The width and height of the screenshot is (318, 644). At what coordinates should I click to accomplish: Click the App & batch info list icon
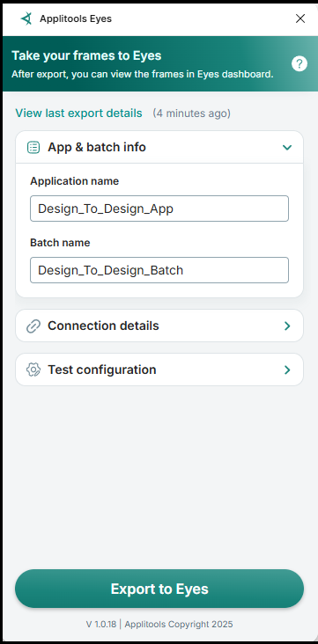point(33,147)
